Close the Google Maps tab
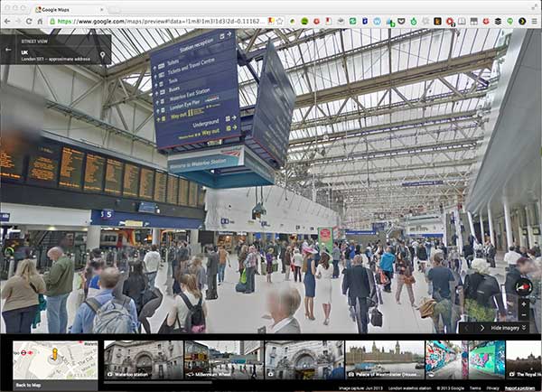 tap(101, 10)
